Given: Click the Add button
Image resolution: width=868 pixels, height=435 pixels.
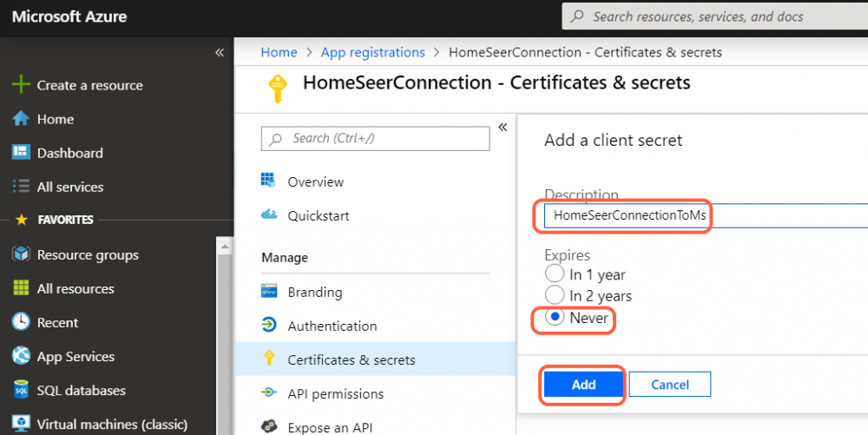Looking at the screenshot, I should 583,385.
